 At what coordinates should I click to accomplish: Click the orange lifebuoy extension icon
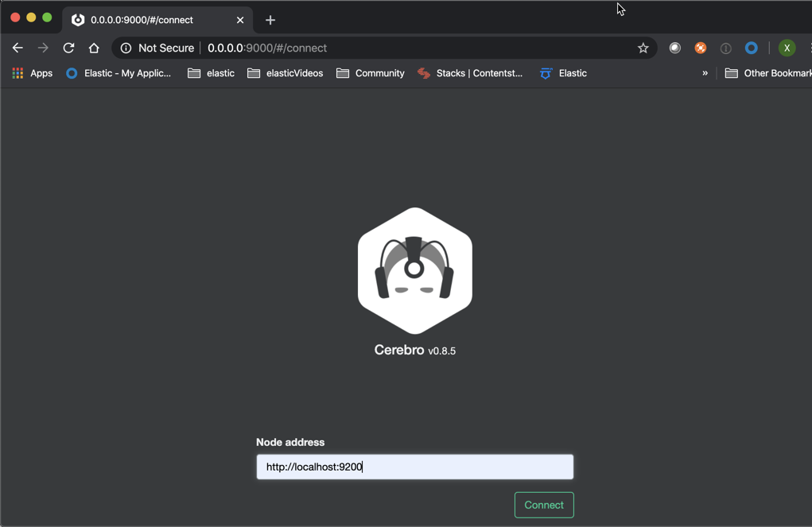700,48
